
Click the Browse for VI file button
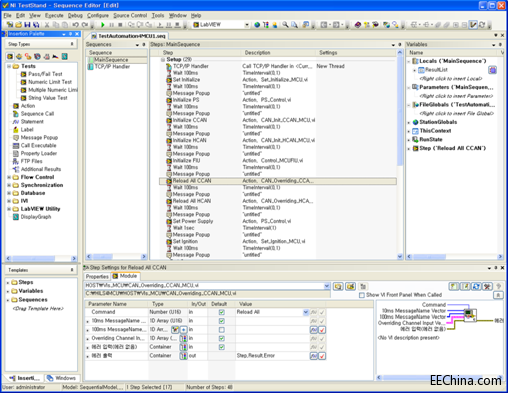click(338, 286)
